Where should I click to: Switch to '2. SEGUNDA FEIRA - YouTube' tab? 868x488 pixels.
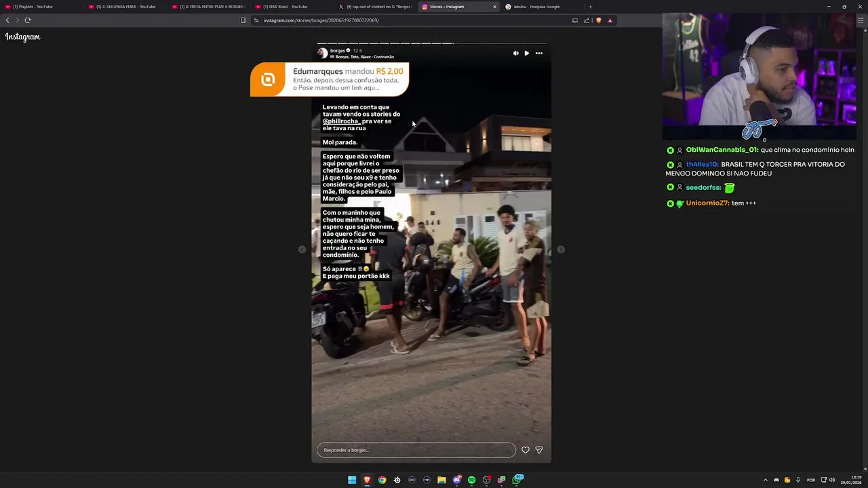[125, 7]
